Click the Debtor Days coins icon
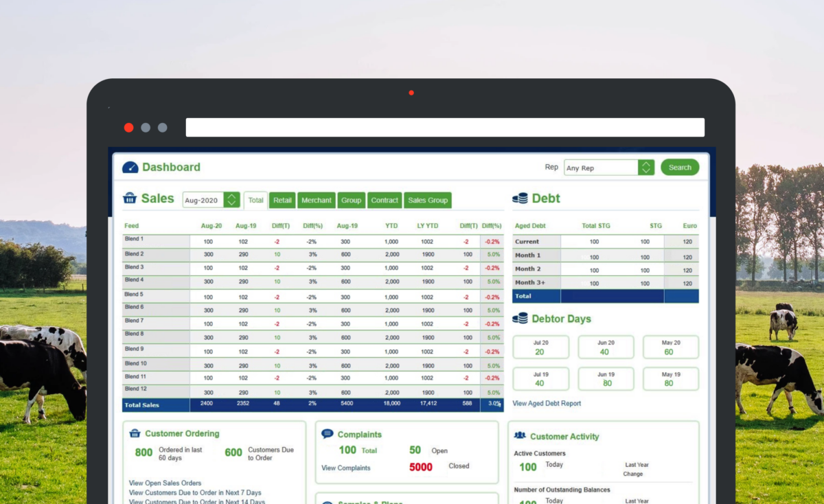This screenshot has width=824, height=504. (520, 319)
